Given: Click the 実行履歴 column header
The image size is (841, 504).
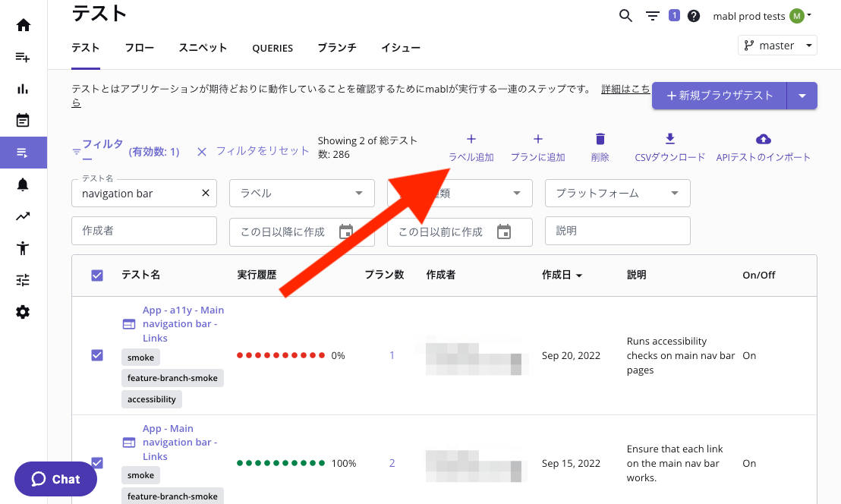Looking at the screenshot, I should [x=257, y=275].
